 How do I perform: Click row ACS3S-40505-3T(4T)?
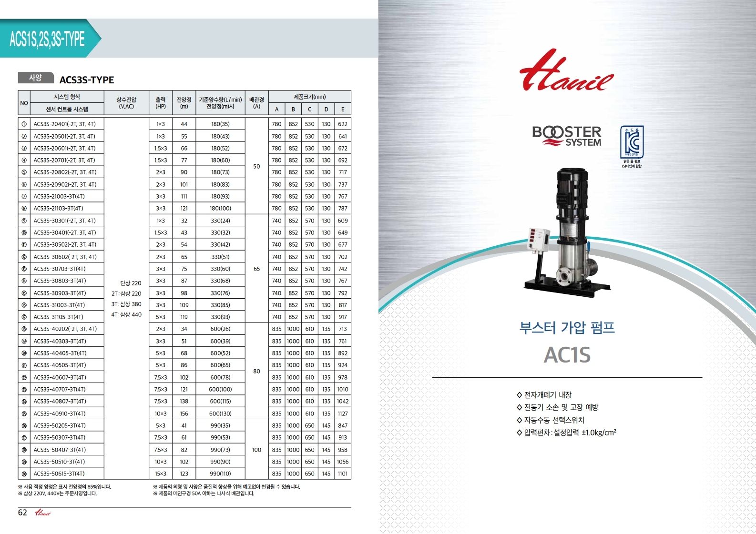tap(184, 365)
